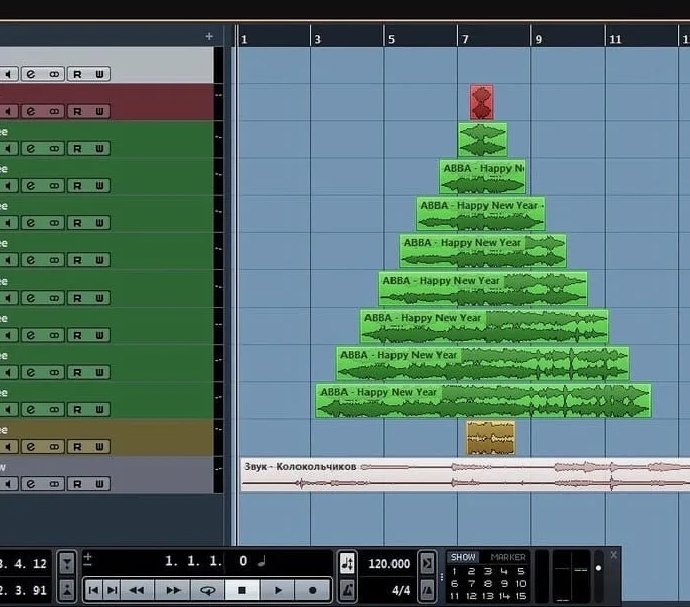Click bar 11 on the timeline ruler
The image size is (690, 607).
[x=615, y=40]
